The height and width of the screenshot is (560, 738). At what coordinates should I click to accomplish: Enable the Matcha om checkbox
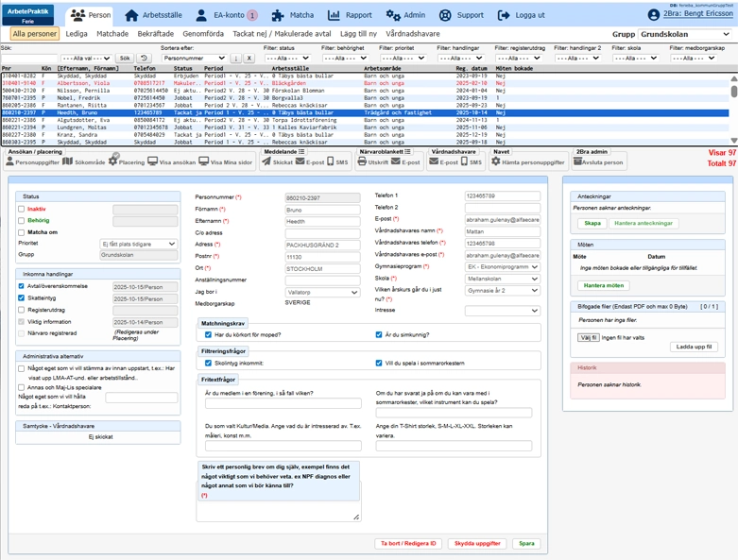pos(21,232)
